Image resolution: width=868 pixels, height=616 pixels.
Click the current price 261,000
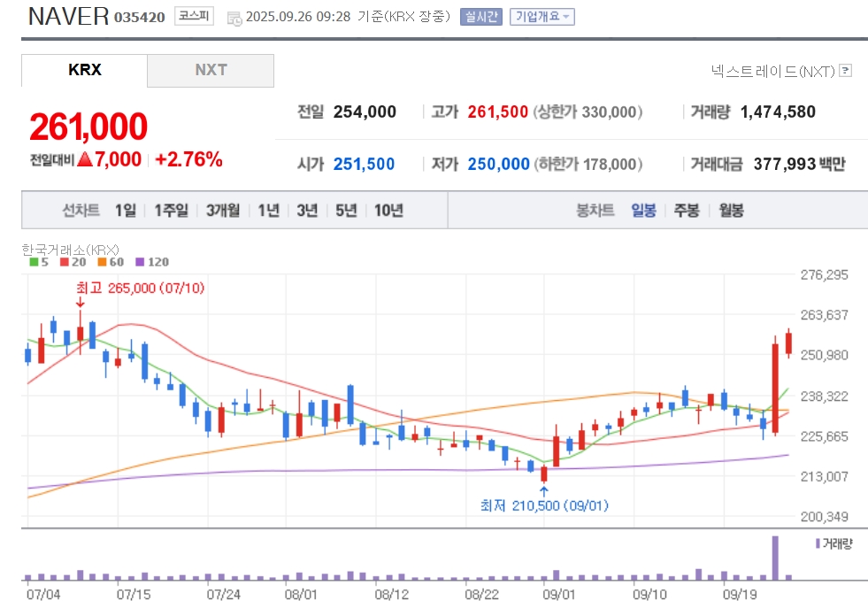pyautogui.click(x=88, y=127)
